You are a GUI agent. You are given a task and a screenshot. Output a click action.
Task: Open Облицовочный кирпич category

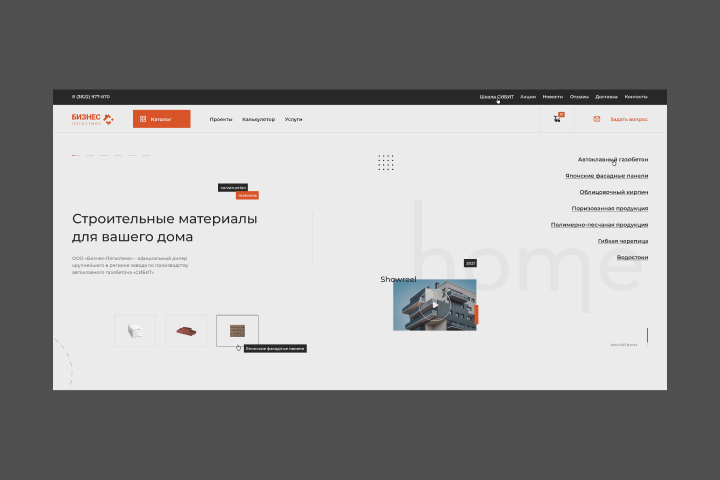(x=614, y=192)
